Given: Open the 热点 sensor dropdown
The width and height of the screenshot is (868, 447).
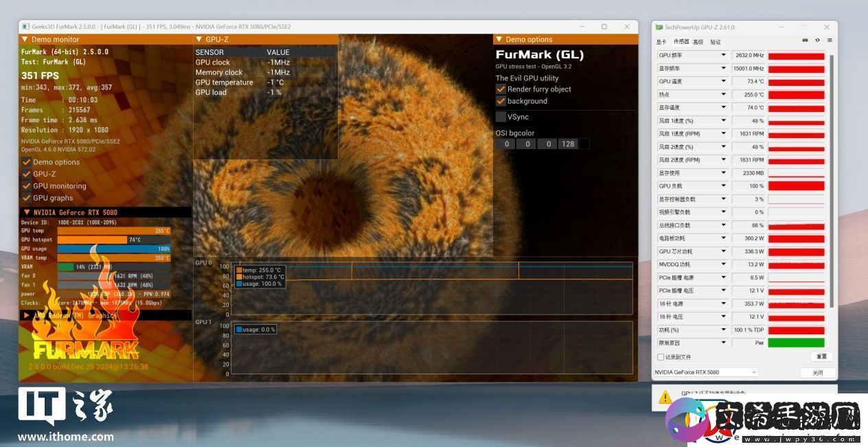Looking at the screenshot, I should (x=723, y=94).
